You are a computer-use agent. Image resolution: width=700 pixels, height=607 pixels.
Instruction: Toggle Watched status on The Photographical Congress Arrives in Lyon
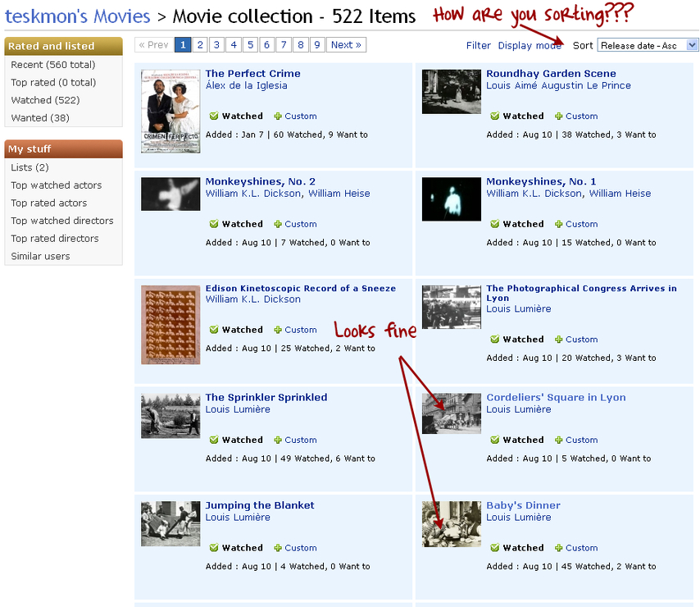click(494, 340)
